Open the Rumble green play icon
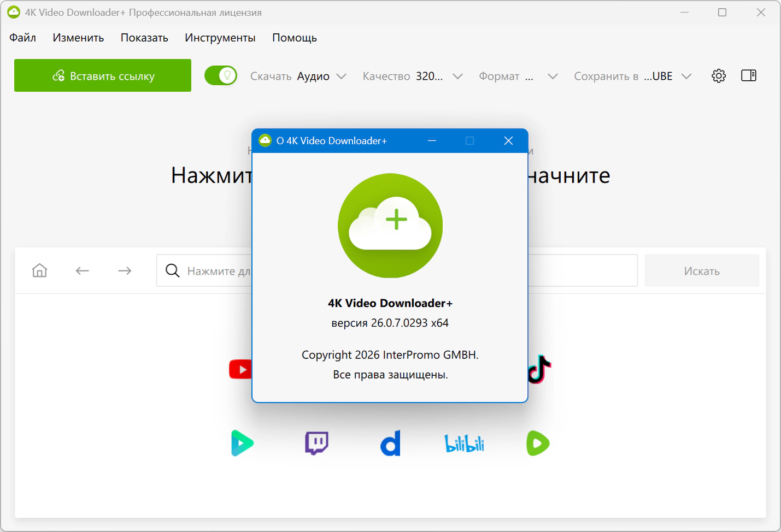The height and width of the screenshot is (532, 781). click(x=538, y=443)
